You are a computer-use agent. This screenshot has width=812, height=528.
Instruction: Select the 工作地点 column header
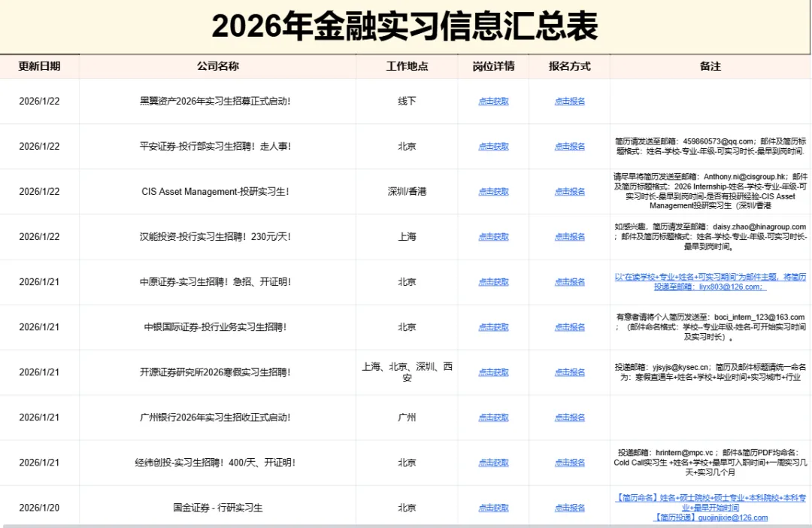click(x=407, y=66)
